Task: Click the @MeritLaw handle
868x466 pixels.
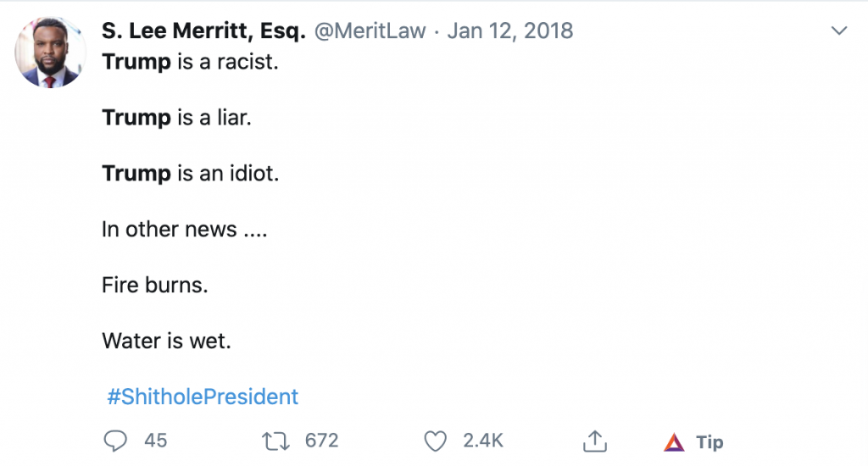Action: point(370,31)
